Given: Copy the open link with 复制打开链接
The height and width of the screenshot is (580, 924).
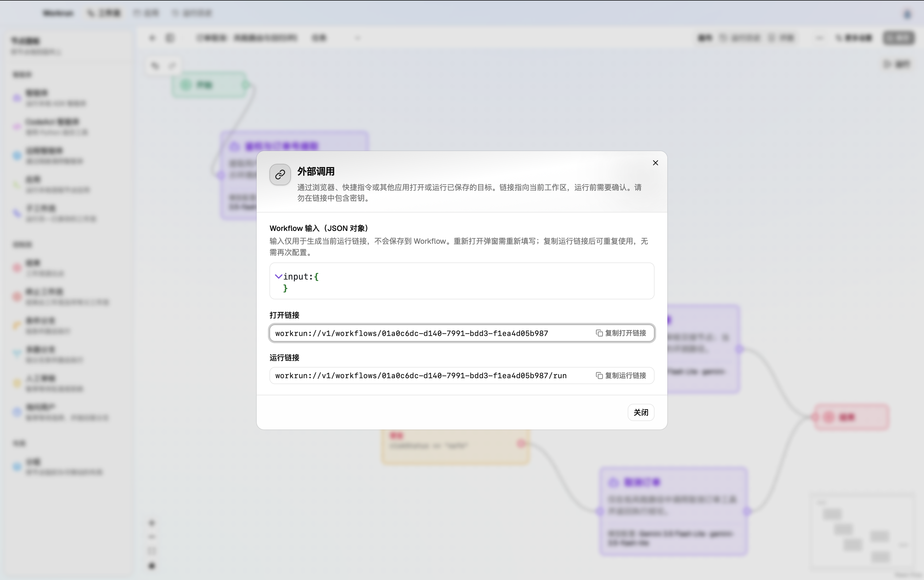Looking at the screenshot, I should click(621, 333).
